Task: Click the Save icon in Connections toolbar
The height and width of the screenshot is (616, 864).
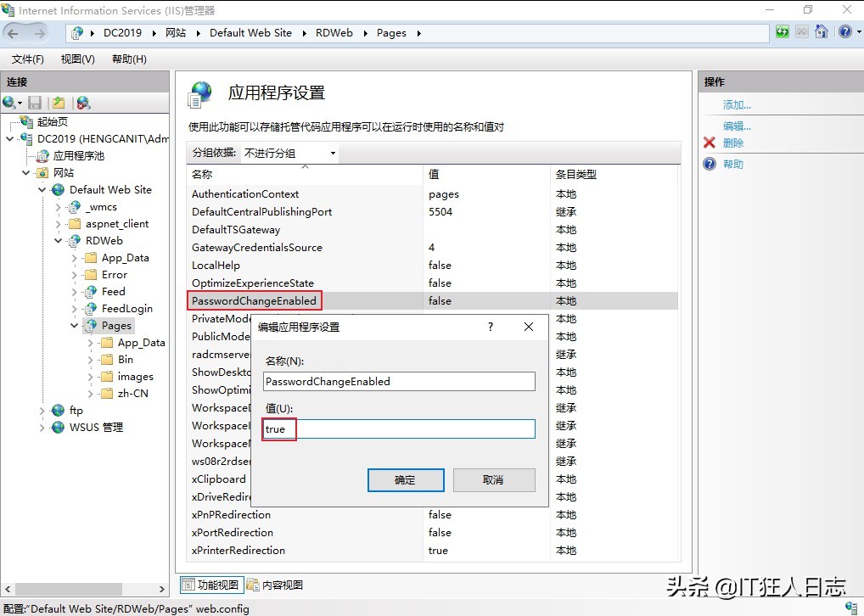Action: tap(36, 103)
